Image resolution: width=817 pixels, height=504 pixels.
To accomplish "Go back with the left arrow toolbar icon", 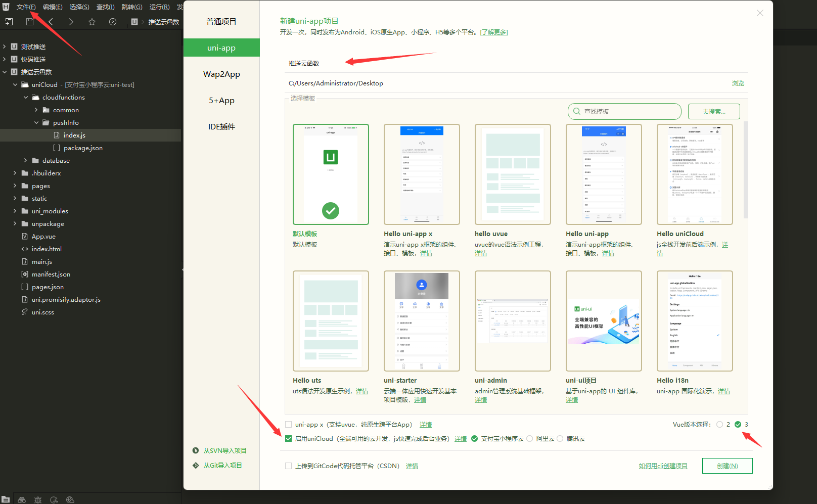I will [x=51, y=22].
